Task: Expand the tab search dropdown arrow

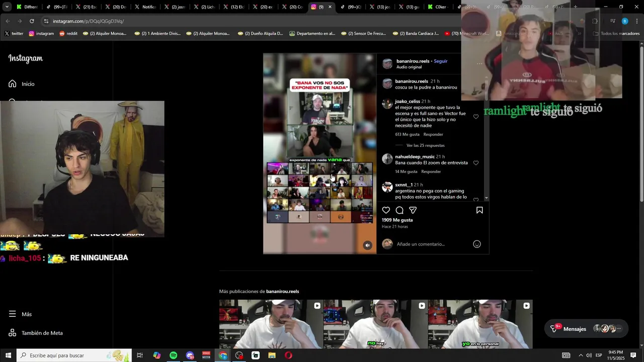Action: click(x=7, y=7)
